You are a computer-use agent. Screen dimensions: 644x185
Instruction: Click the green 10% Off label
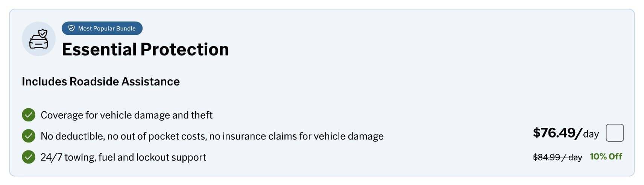click(606, 156)
